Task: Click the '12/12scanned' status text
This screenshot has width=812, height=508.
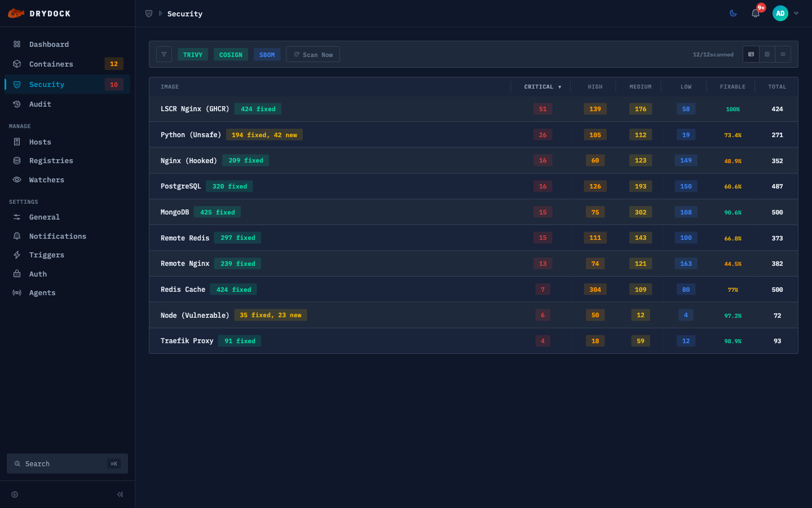Action: (713, 55)
